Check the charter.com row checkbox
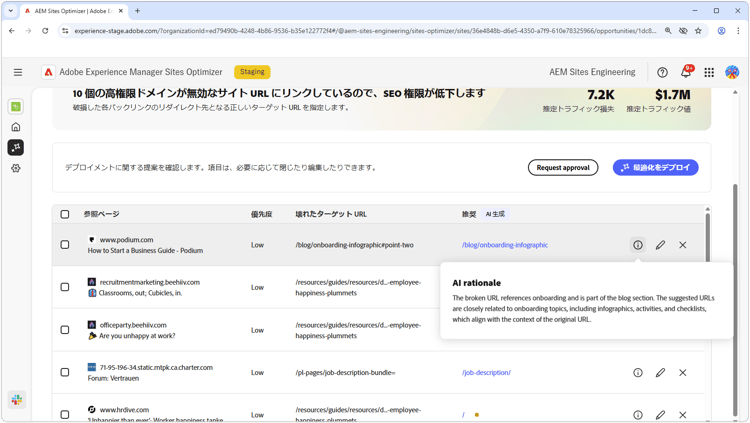This screenshot has height=423, width=750. point(65,372)
